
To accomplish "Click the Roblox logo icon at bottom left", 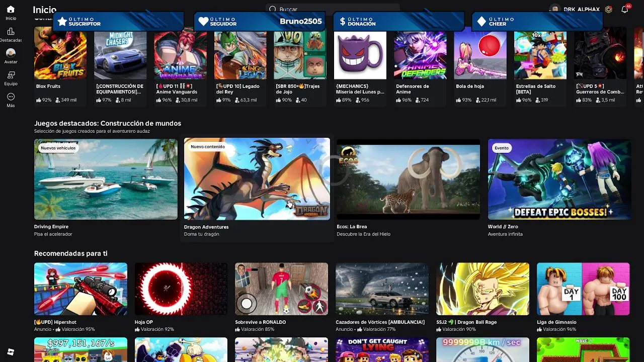I will click(11, 352).
